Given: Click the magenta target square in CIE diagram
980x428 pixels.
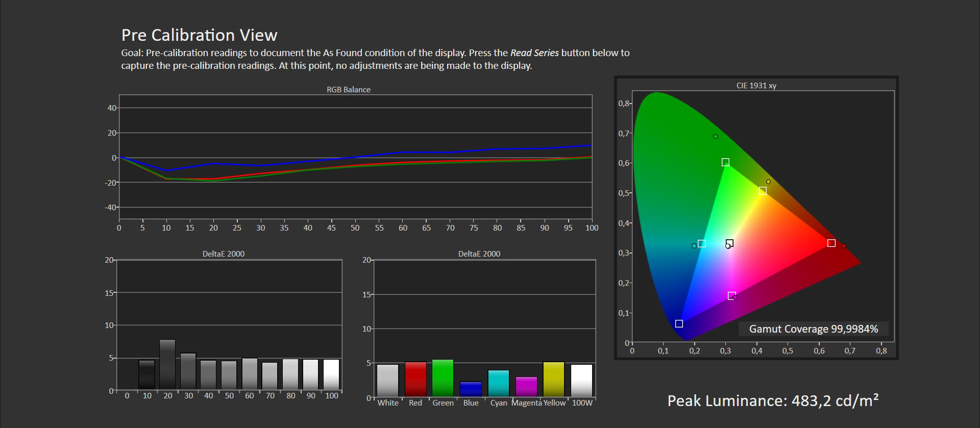Looking at the screenshot, I should click(731, 296).
